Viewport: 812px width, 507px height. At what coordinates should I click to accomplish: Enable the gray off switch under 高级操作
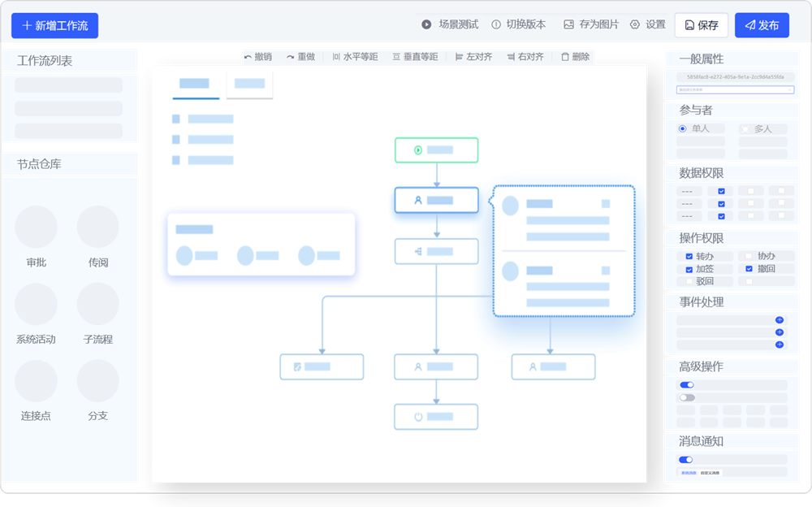[687, 397]
